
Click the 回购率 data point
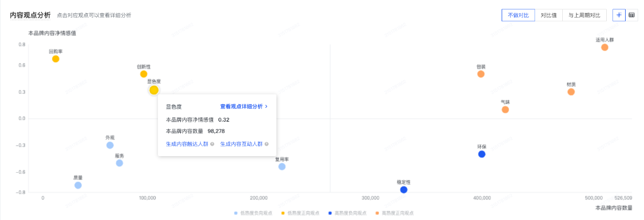coord(56,59)
